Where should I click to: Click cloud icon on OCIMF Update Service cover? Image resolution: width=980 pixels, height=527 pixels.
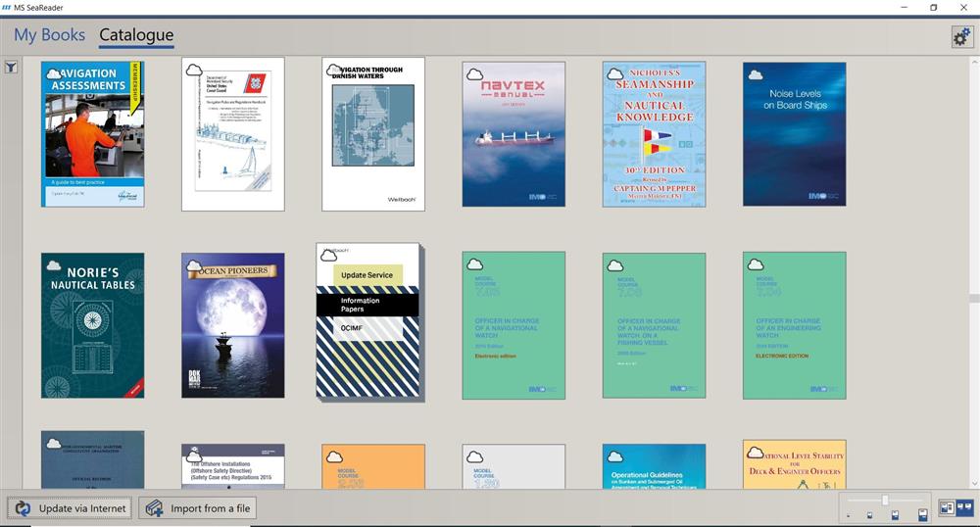point(328,256)
